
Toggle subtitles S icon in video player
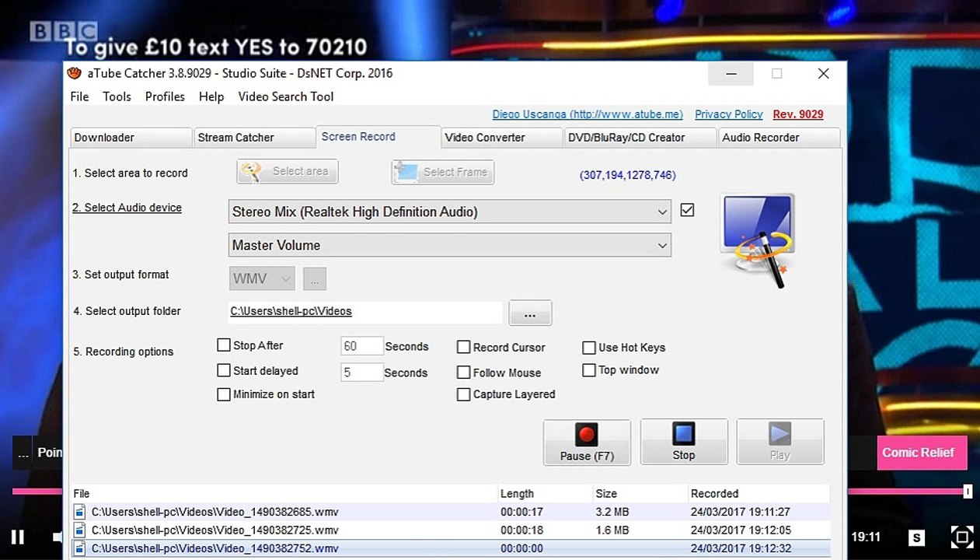(917, 537)
